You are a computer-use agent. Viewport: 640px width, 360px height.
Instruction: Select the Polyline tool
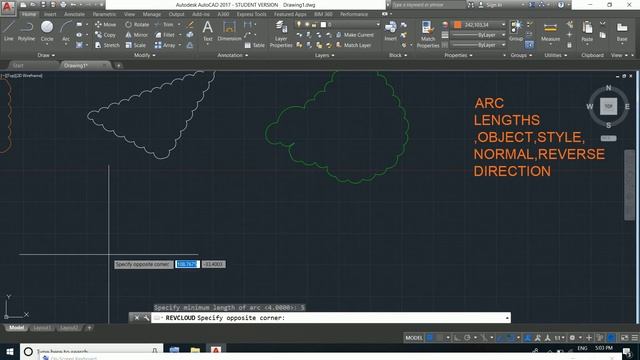26,31
